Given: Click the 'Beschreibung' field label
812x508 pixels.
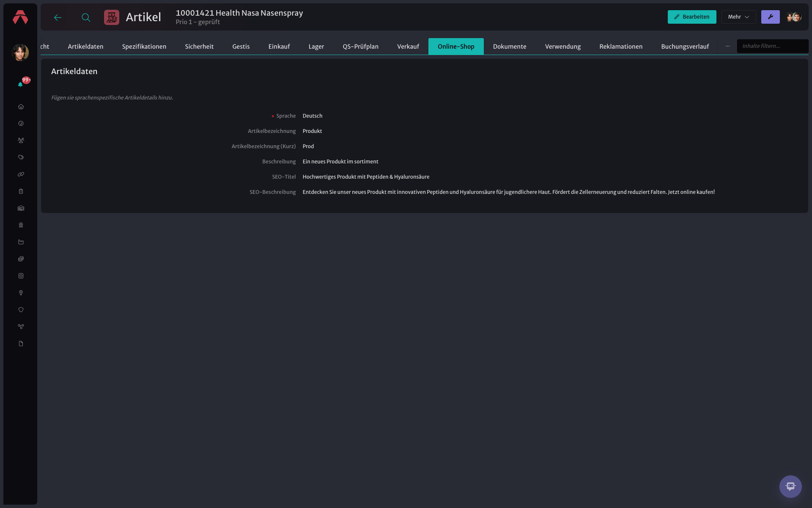Looking at the screenshot, I should click(279, 162).
